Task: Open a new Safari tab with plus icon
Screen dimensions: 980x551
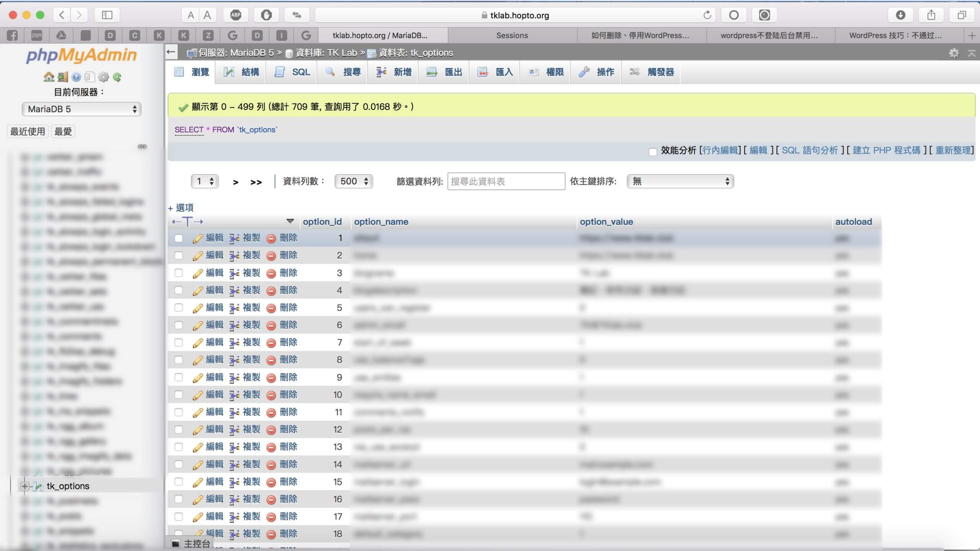Action: 972,36
